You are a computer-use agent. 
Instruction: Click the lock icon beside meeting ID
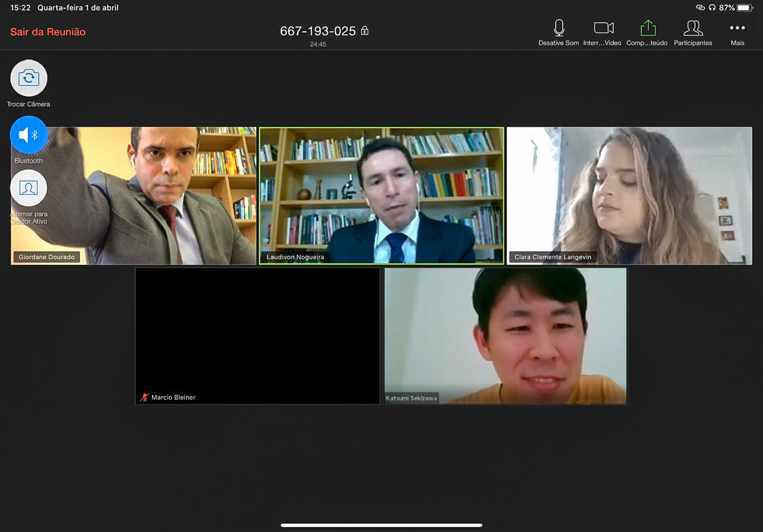tap(365, 30)
